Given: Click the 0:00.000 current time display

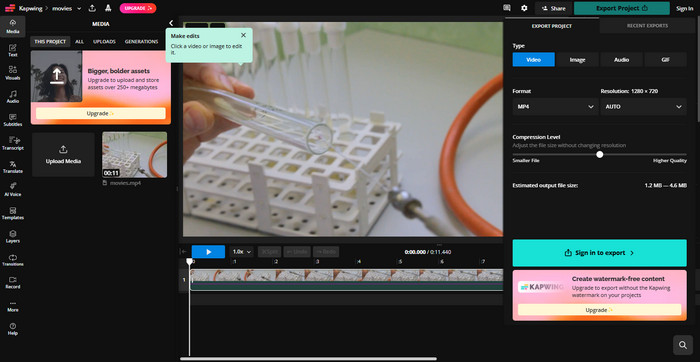Looking at the screenshot, I should (x=415, y=252).
